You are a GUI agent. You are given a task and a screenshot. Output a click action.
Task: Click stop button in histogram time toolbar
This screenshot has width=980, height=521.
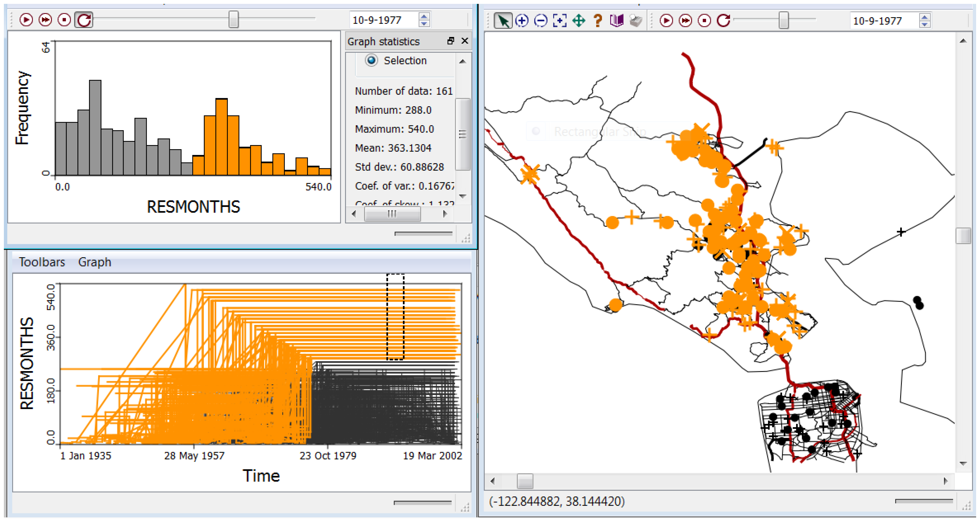pyautogui.click(x=64, y=20)
